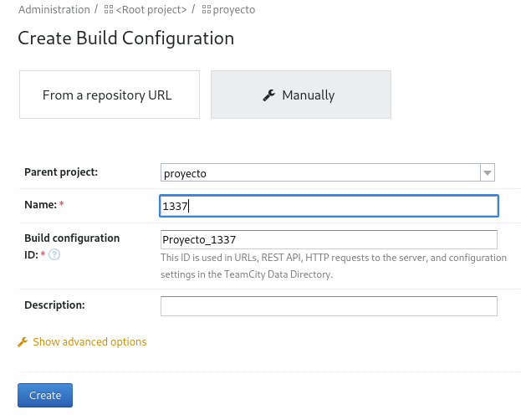The height and width of the screenshot is (420, 521).
Task: Open the proyecto breadcrumb link
Action: pyautogui.click(x=234, y=10)
